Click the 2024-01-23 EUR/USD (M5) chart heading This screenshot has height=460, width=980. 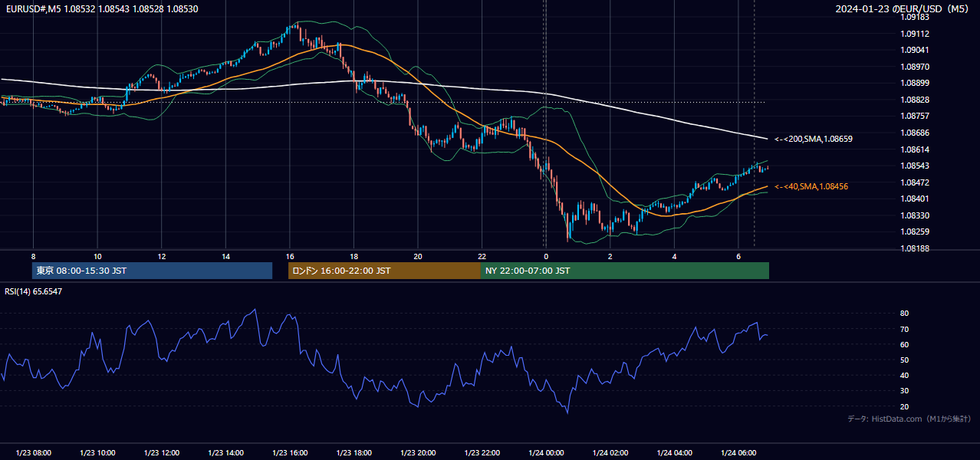coord(903,8)
